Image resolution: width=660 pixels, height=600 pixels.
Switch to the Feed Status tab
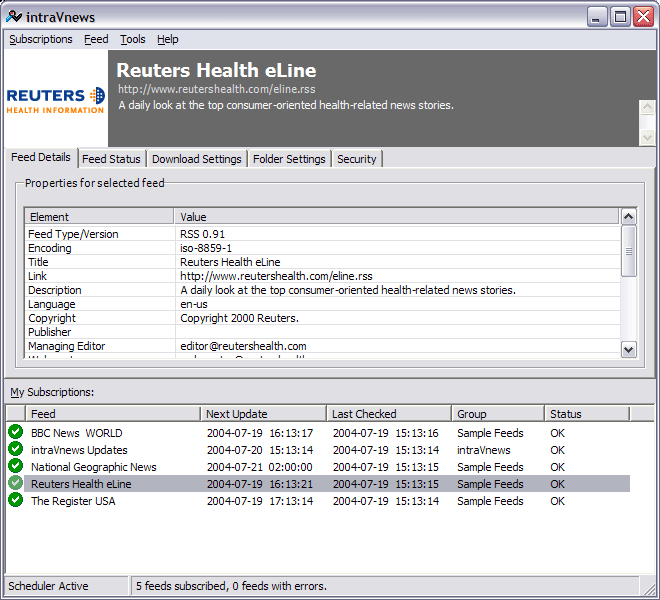pyautogui.click(x=112, y=159)
